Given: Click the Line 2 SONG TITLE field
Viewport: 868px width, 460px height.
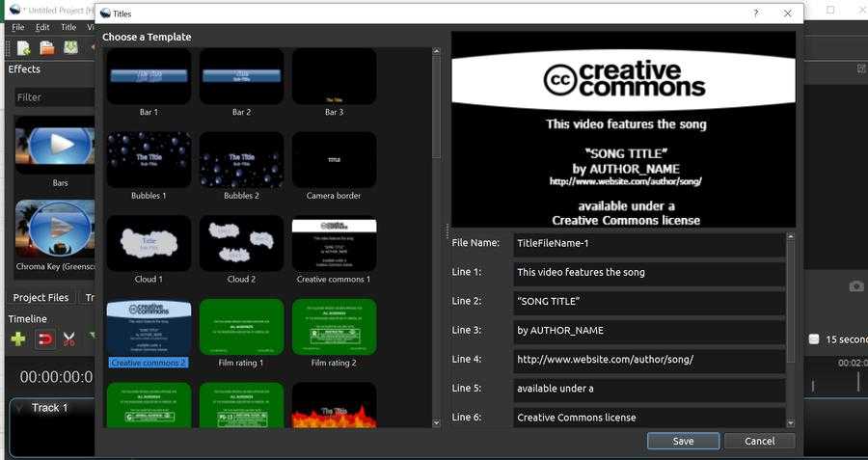Looking at the screenshot, I should [648, 302].
